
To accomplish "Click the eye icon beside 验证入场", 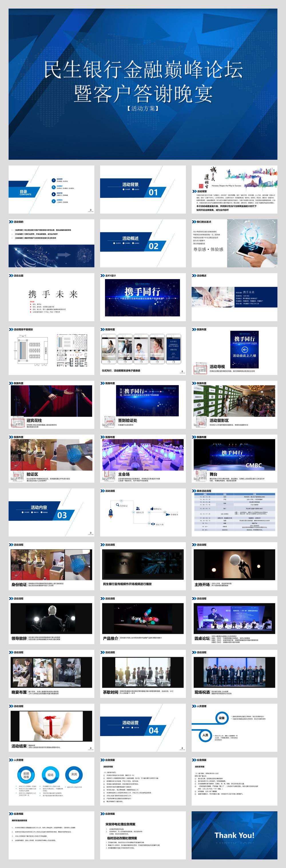I will [153, 524].
